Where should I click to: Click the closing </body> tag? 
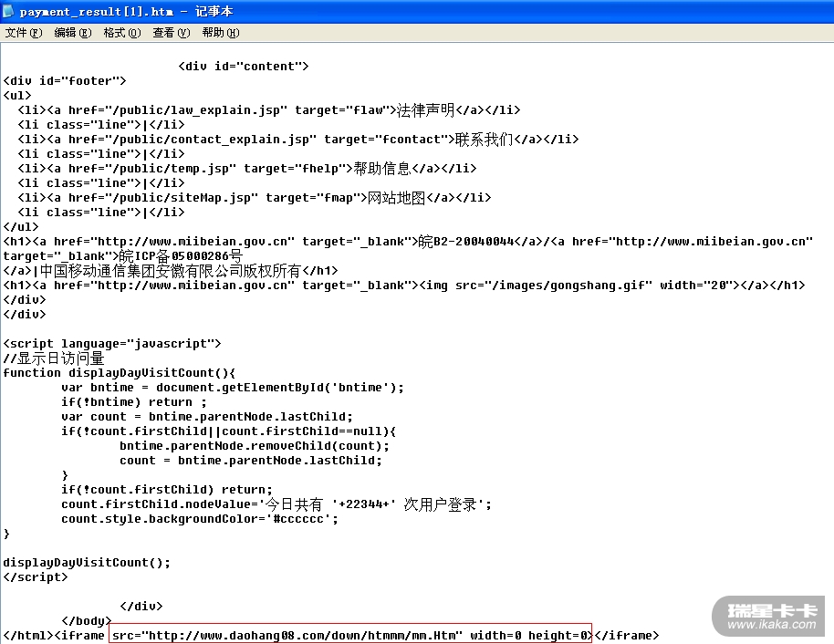[x=87, y=620]
